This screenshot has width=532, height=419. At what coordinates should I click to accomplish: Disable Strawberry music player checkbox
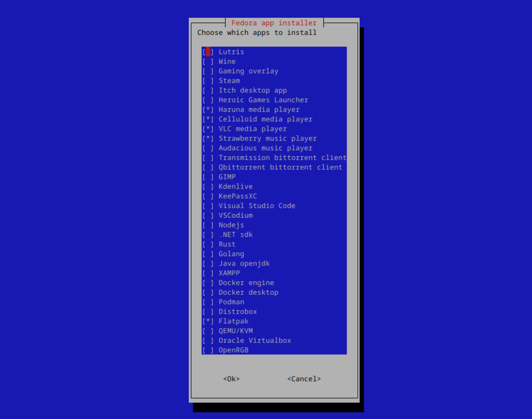208,138
